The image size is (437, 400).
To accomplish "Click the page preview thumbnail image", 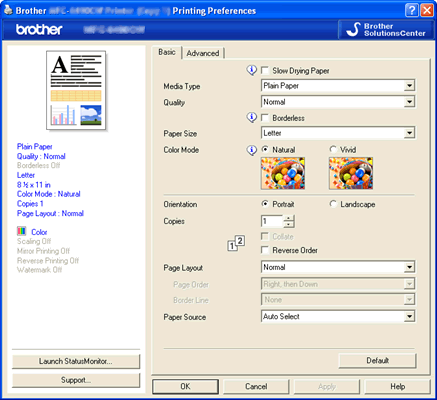I will tap(76, 90).
